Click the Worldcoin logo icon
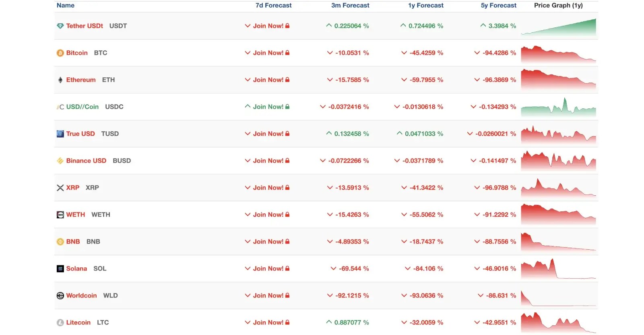644x335 pixels. click(60, 296)
